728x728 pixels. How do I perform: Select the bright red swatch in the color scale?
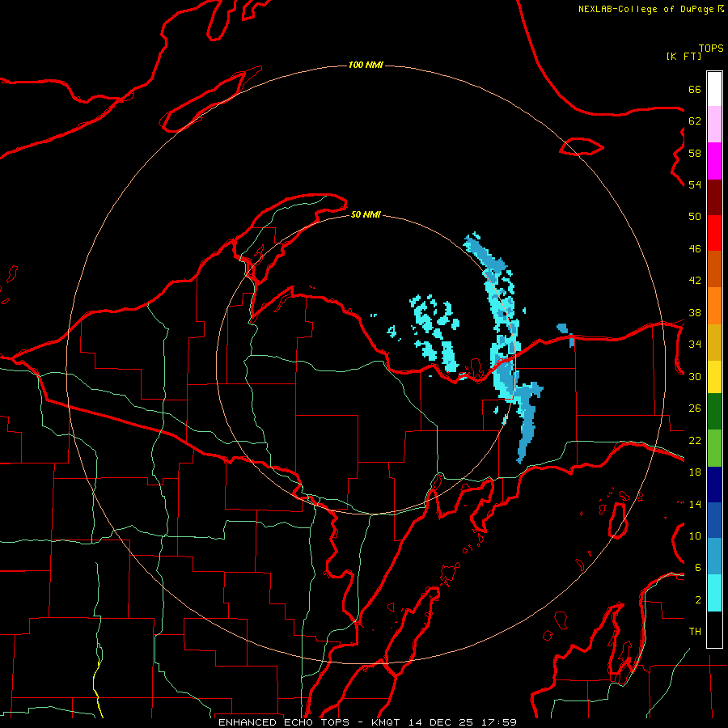[714, 233]
